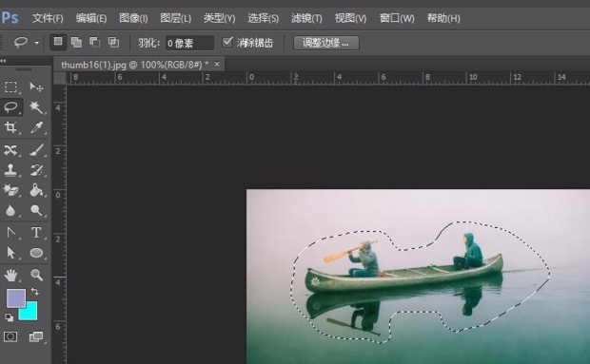Select the Dodge tool

pyautogui.click(x=36, y=210)
